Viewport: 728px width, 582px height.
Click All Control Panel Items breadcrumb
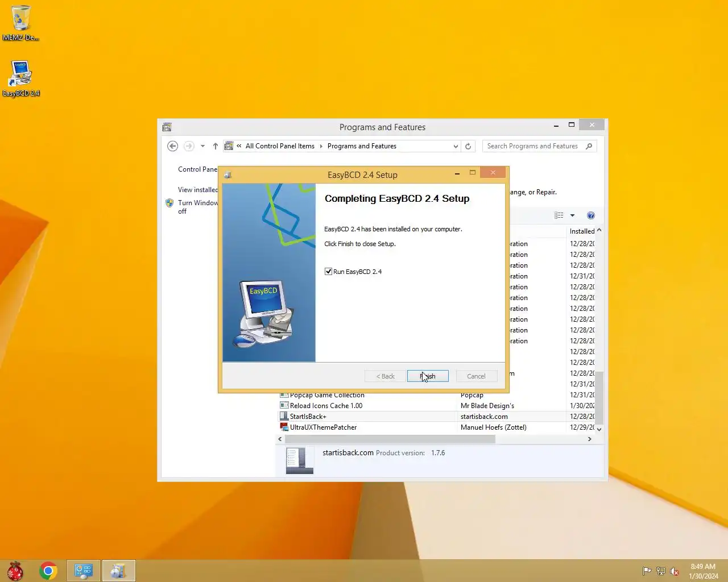click(280, 146)
